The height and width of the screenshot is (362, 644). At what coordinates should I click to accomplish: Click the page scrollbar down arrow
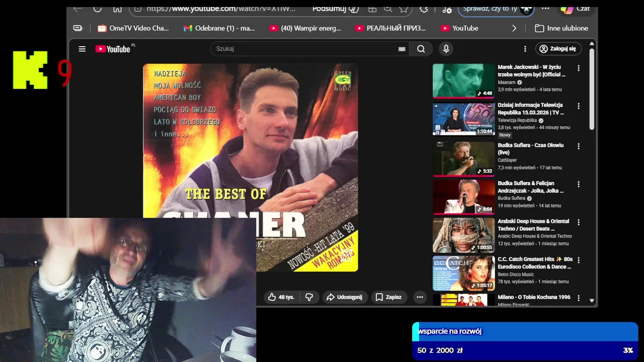pos(592,300)
